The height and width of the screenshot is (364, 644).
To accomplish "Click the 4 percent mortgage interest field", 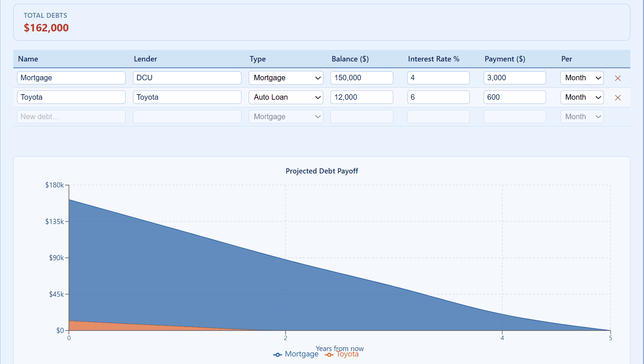I will [438, 78].
